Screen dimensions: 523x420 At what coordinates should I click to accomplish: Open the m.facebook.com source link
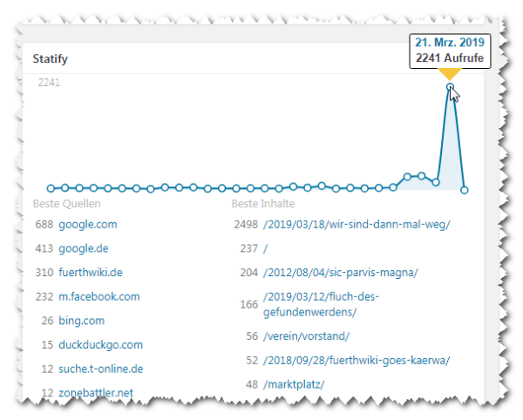pyautogui.click(x=99, y=296)
